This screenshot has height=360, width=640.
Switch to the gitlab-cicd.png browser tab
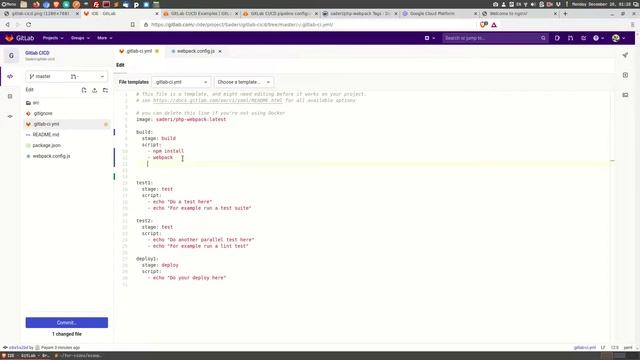click(41, 13)
